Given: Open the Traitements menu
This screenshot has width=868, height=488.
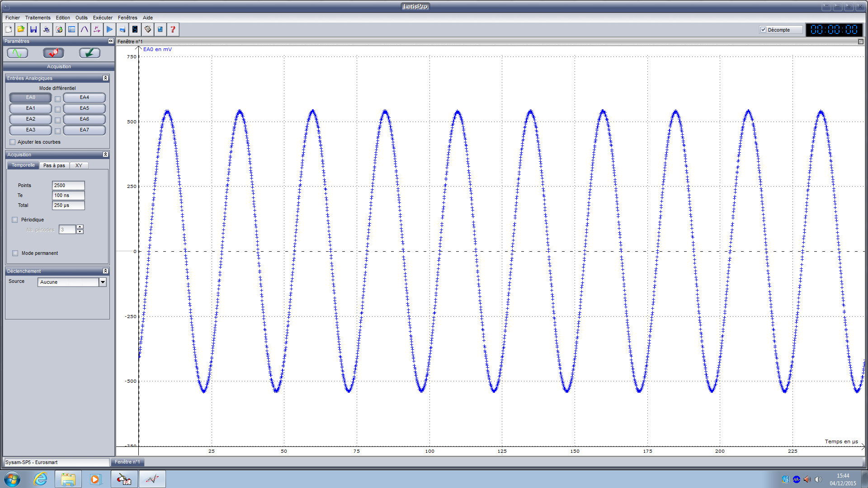Looking at the screenshot, I should coord(38,18).
